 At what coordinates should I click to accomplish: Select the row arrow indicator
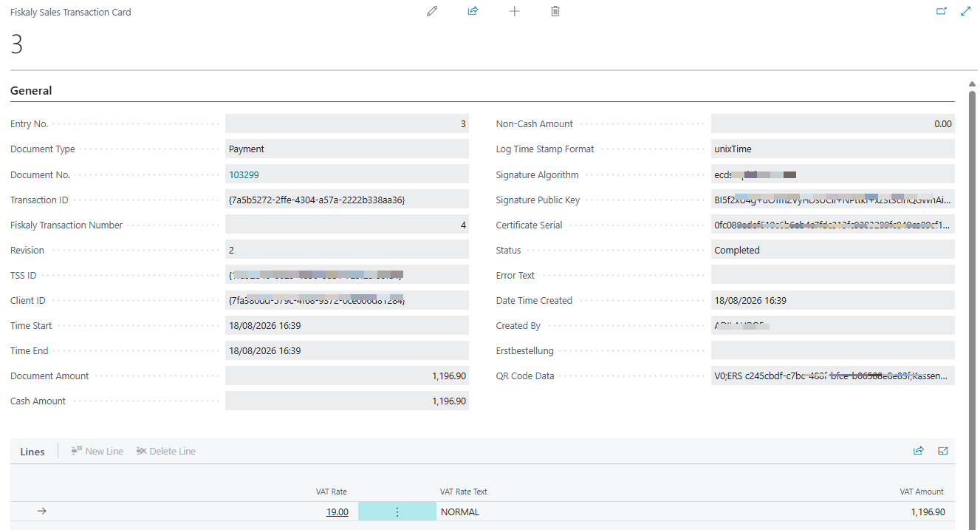42,511
